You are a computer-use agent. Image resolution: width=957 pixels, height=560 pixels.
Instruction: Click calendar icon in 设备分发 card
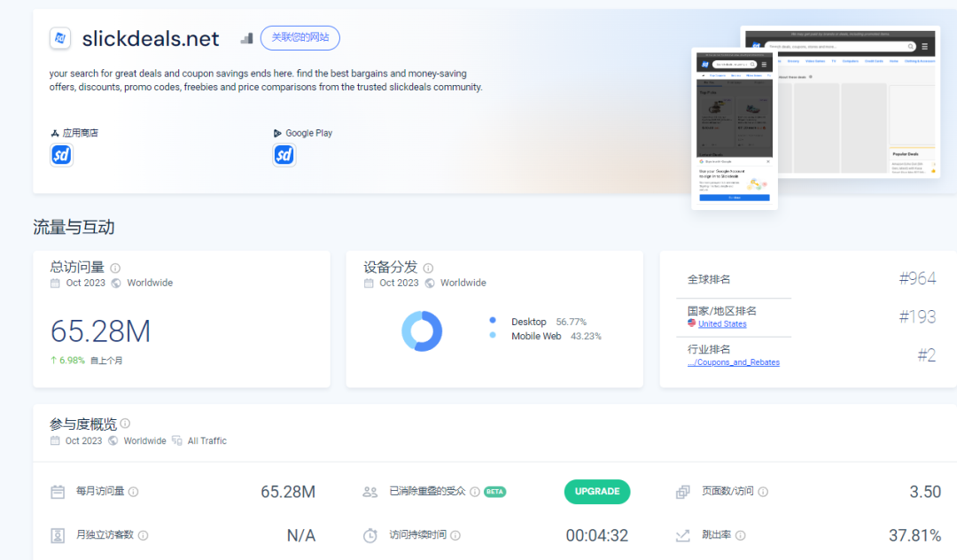coord(369,283)
